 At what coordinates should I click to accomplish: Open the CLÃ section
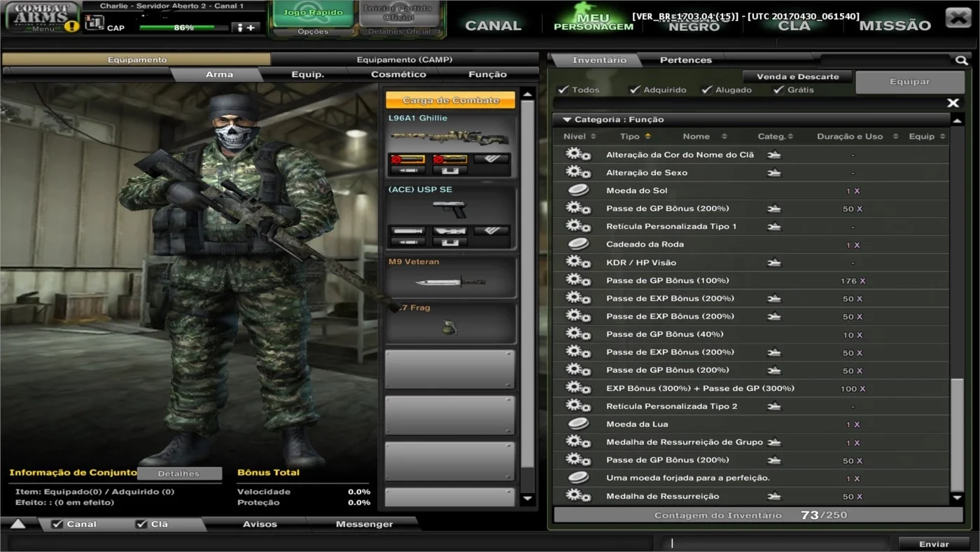(794, 25)
